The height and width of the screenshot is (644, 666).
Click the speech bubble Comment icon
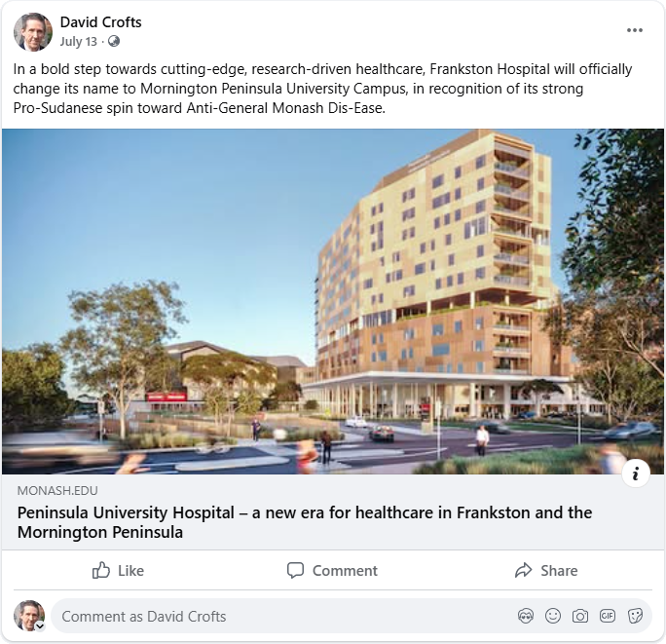(295, 571)
